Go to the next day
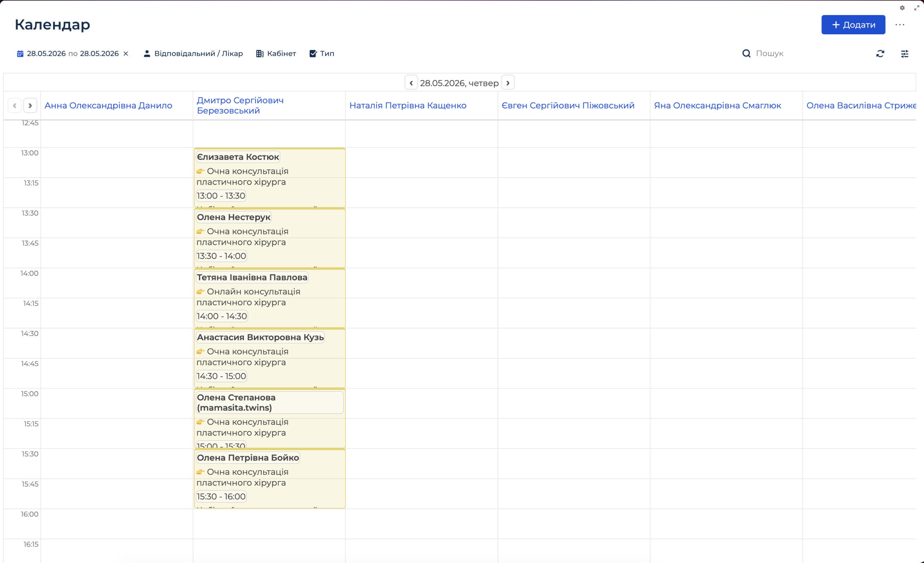Screen dimensions: 924x563 508,83
